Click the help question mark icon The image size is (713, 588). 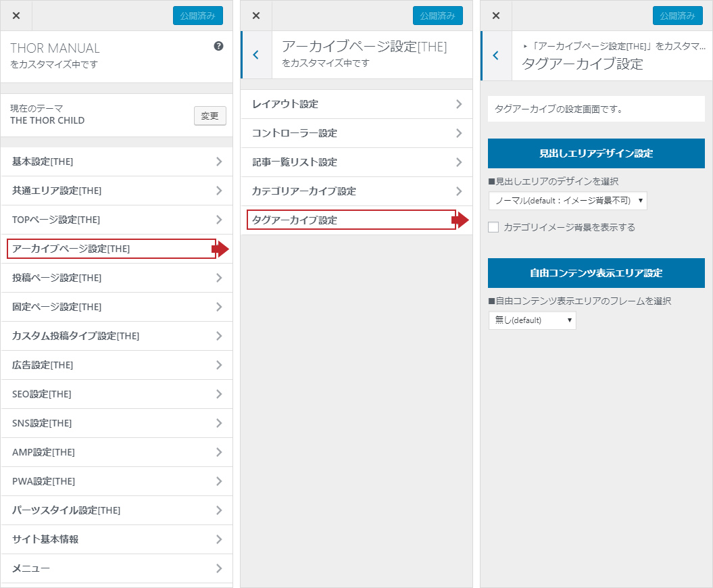pos(218,46)
